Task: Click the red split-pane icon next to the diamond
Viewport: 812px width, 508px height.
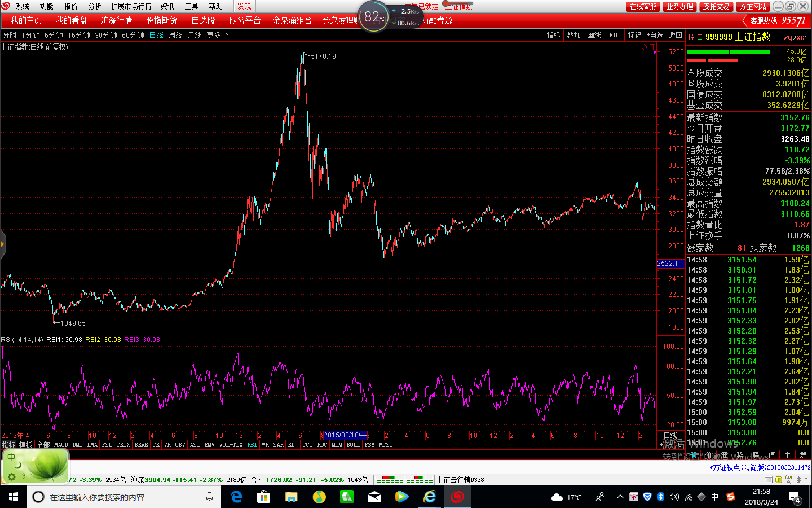Action: 652,47
